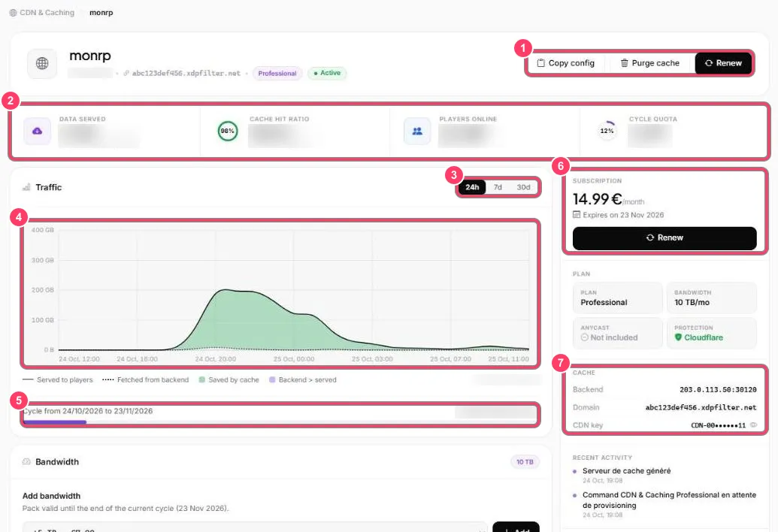Click the masked CDN key value
Image resolution: width=778 pixels, height=532 pixels.
click(718, 425)
